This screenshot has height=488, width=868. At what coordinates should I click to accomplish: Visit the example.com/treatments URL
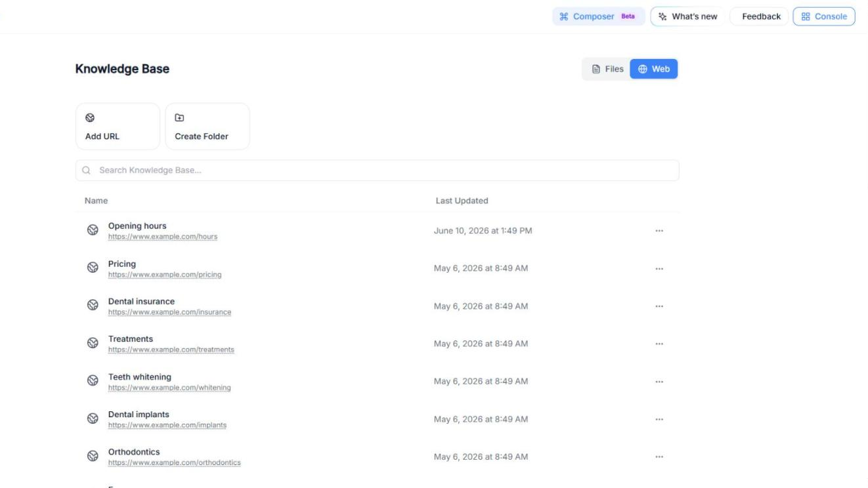pyautogui.click(x=171, y=350)
